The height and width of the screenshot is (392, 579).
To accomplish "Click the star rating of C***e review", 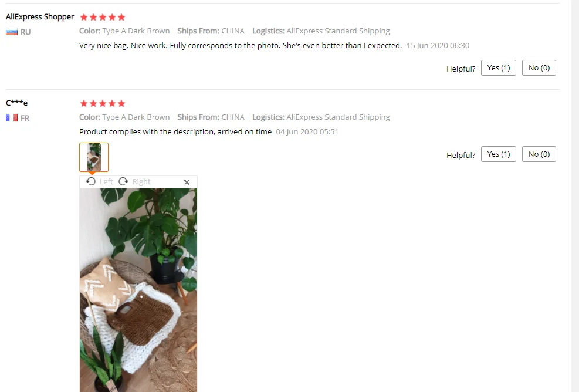I will pos(103,103).
